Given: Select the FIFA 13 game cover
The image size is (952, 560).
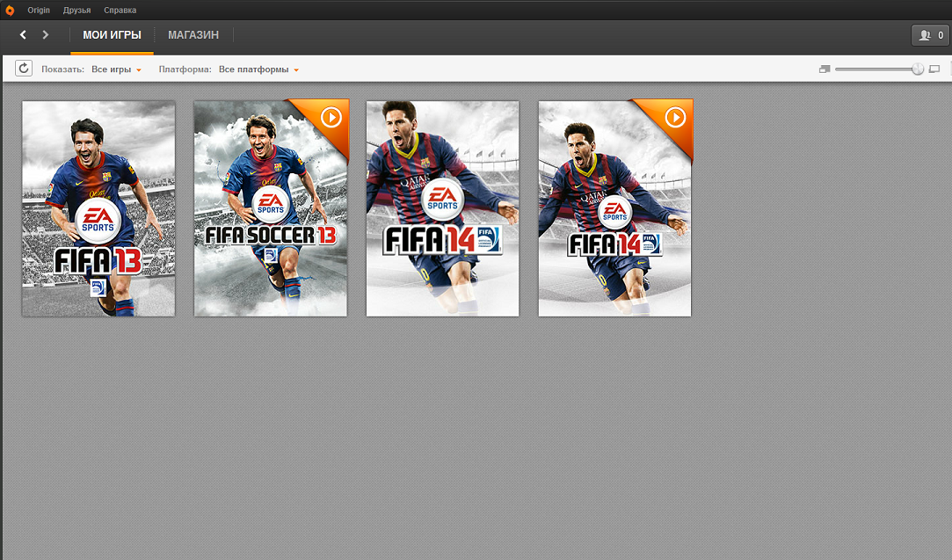Looking at the screenshot, I should tap(98, 208).
